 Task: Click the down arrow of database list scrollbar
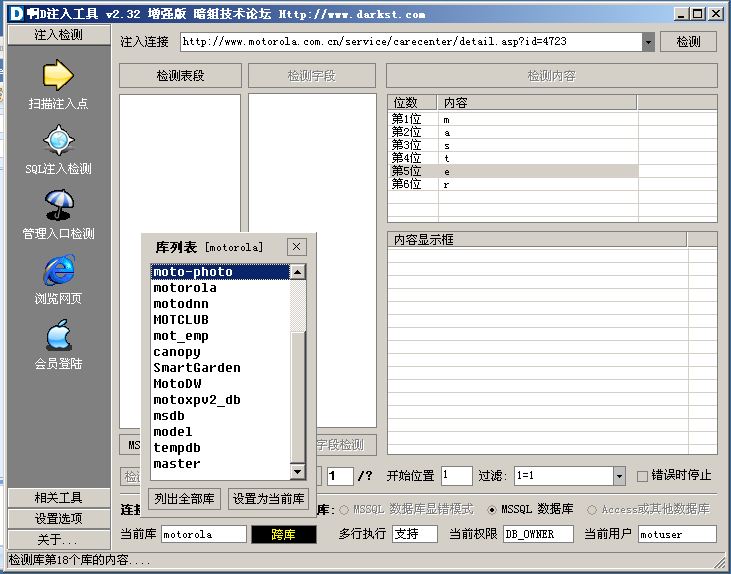(x=297, y=472)
